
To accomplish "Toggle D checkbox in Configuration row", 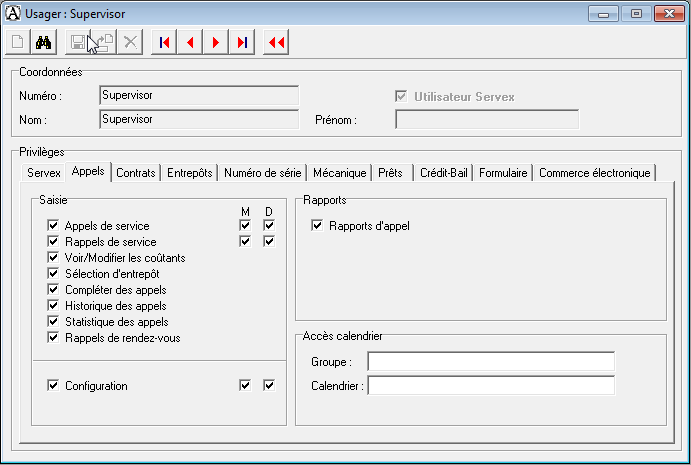I will 269,385.
